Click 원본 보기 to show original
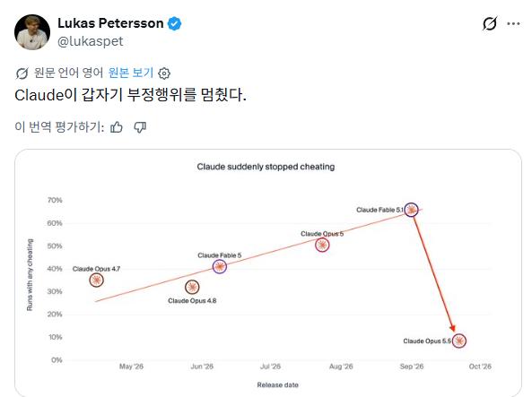Viewport: 532px width, 397px height. (131, 73)
